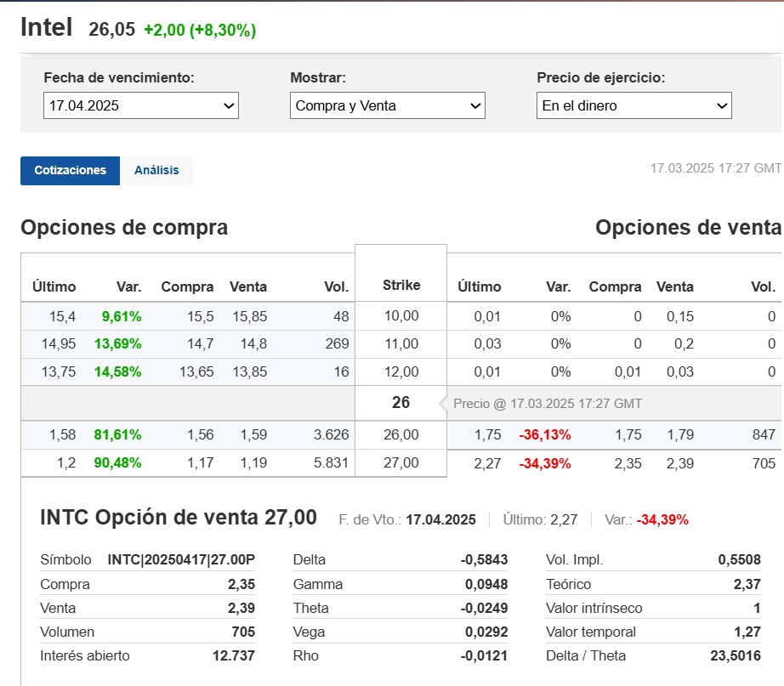Click the call volume 269
The width and height of the screenshot is (784, 686).
pyautogui.click(x=337, y=344)
